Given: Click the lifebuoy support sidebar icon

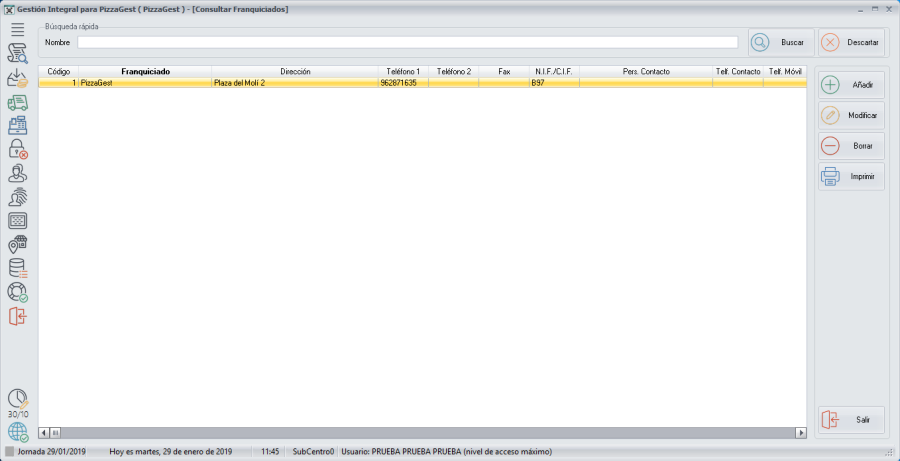Looking at the screenshot, I should click(x=17, y=292).
